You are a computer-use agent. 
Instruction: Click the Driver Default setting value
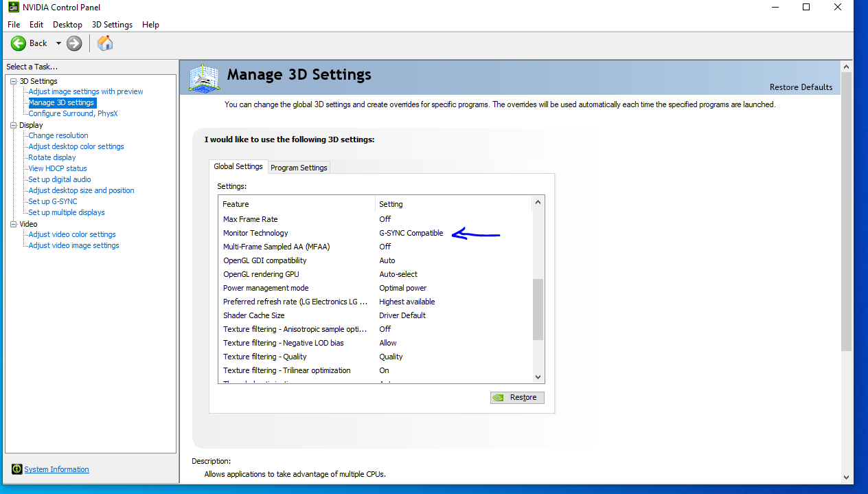pyautogui.click(x=402, y=315)
